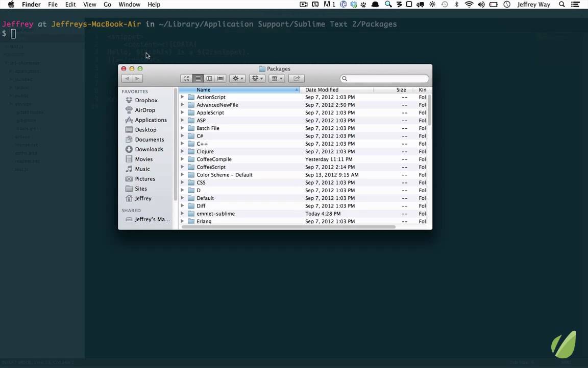The height and width of the screenshot is (368, 588).
Task: Open Time Machine menu bar icon
Action: [445, 5]
